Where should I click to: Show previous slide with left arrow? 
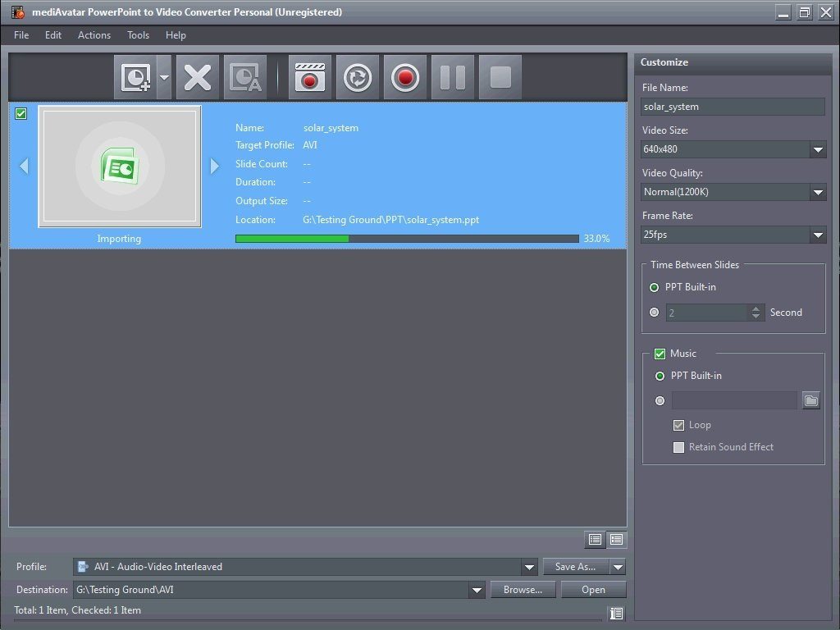pos(24,166)
